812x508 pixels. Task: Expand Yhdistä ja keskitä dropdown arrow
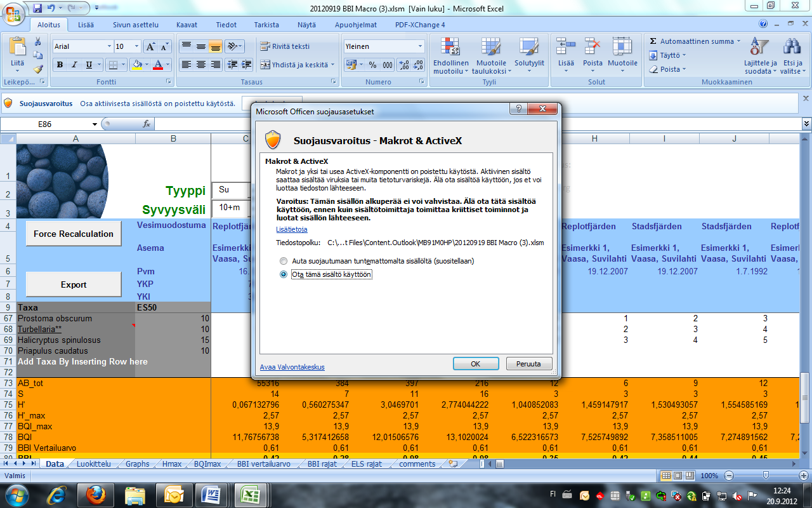click(332, 65)
